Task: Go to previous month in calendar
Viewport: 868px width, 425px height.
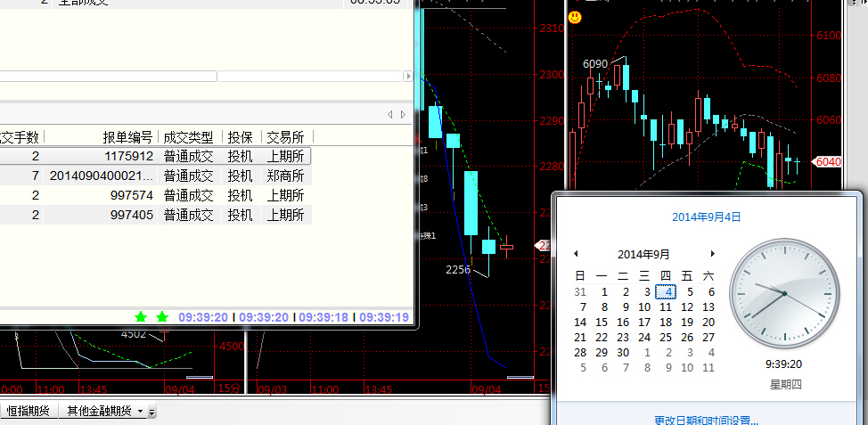Action: [576, 254]
